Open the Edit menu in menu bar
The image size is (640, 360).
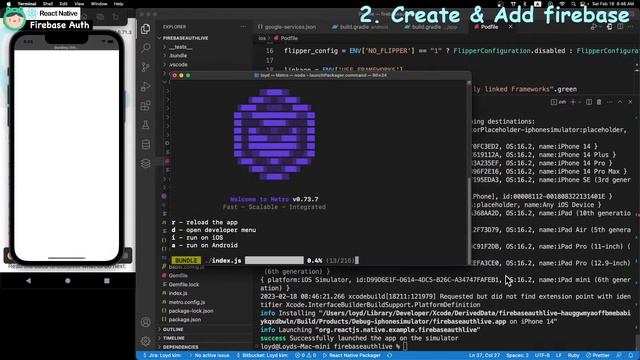(x=63, y=4)
